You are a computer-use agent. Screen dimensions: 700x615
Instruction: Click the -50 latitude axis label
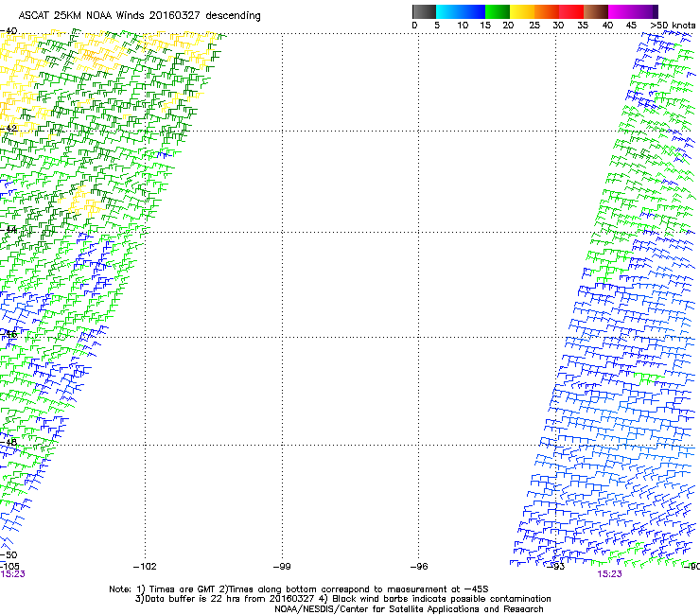[9, 555]
